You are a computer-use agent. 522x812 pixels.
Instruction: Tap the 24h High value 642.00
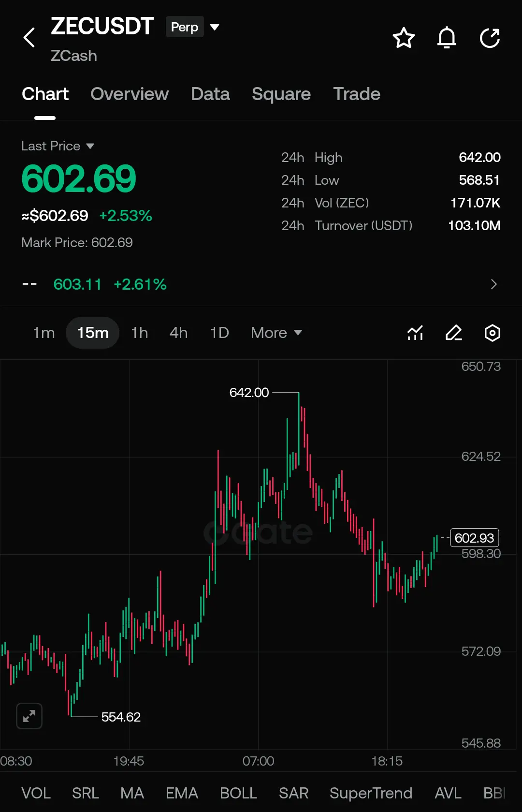tap(479, 157)
